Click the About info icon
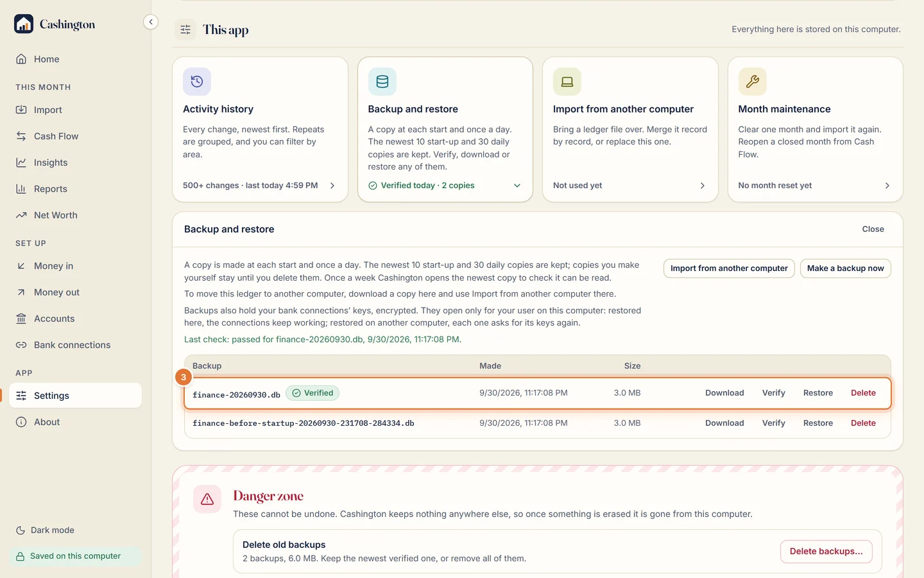Image resolution: width=924 pixels, height=578 pixels. coord(21,422)
